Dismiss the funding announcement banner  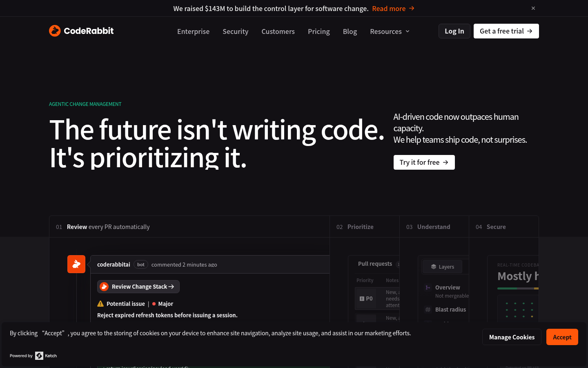click(533, 8)
